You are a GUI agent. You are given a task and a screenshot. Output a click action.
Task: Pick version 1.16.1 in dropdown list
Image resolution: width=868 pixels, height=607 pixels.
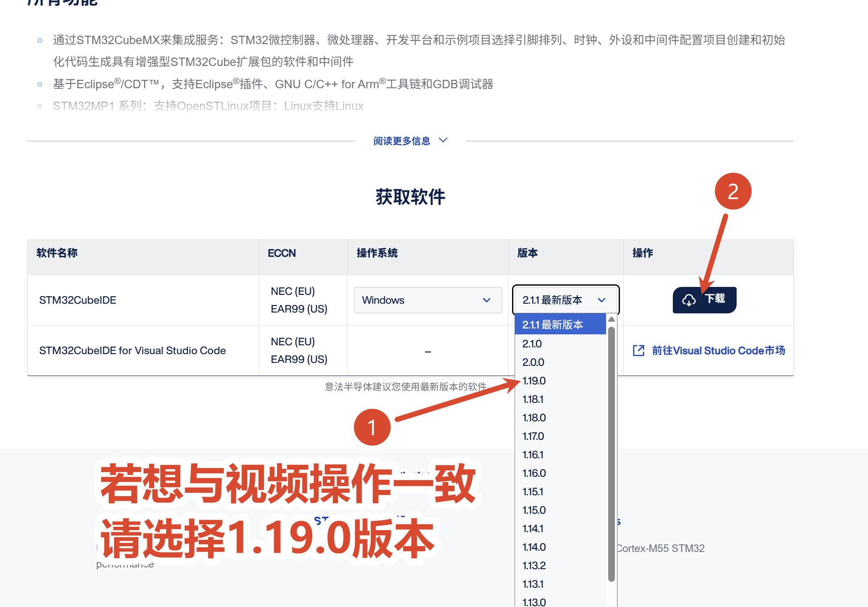click(x=560, y=455)
